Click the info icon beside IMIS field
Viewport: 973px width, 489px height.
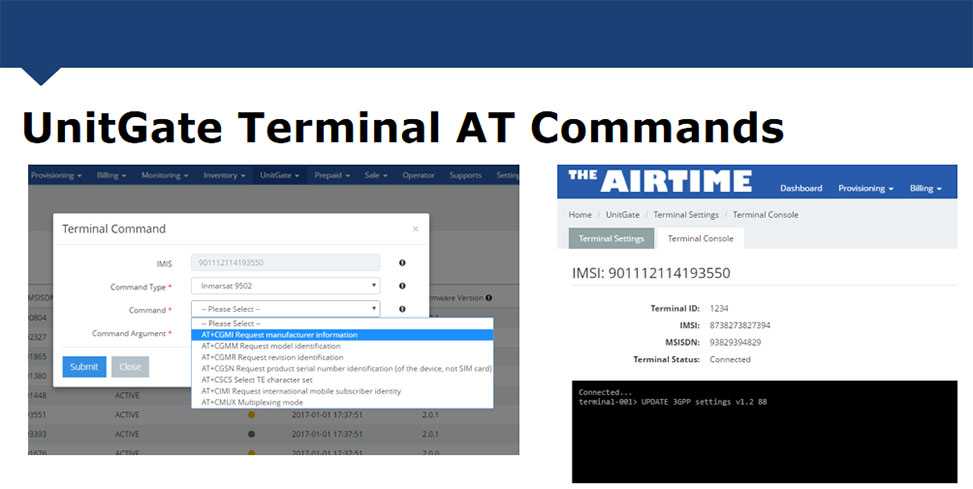[x=402, y=263]
